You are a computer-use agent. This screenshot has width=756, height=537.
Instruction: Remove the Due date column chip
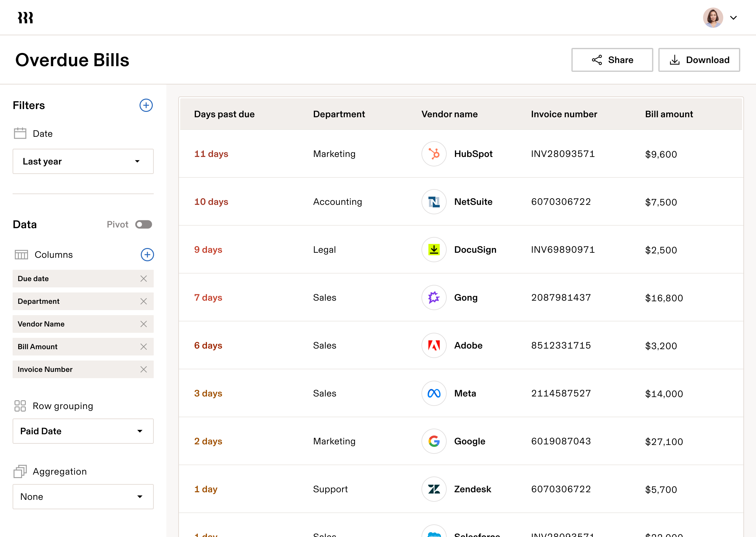point(143,278)
